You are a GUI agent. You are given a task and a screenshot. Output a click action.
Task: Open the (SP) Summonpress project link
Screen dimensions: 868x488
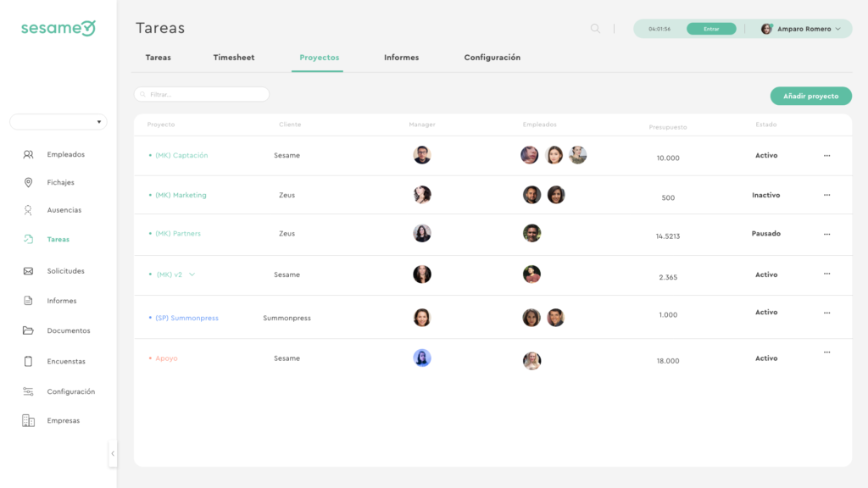click(186, 319)
